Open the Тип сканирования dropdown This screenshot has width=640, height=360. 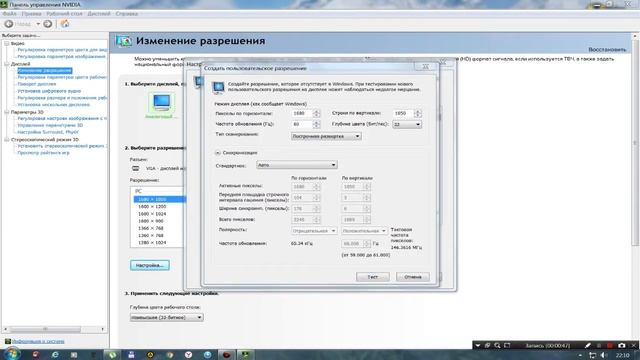click(x=326, y=136)
